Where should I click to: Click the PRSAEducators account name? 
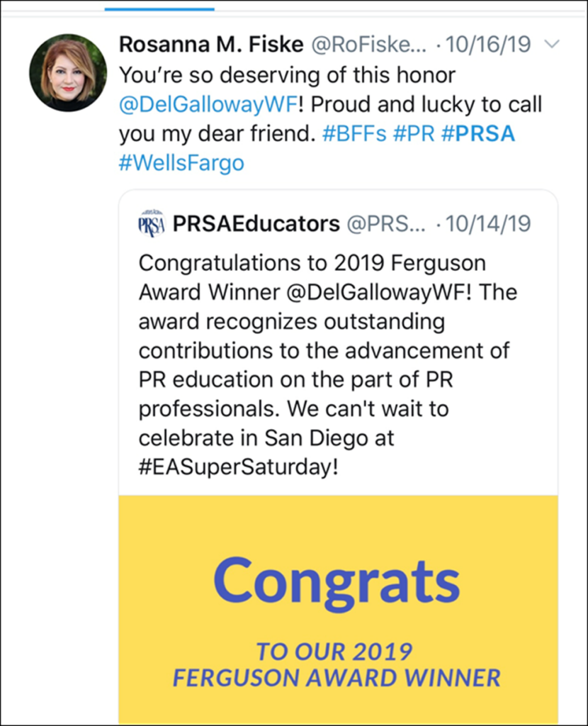point(256,224)
